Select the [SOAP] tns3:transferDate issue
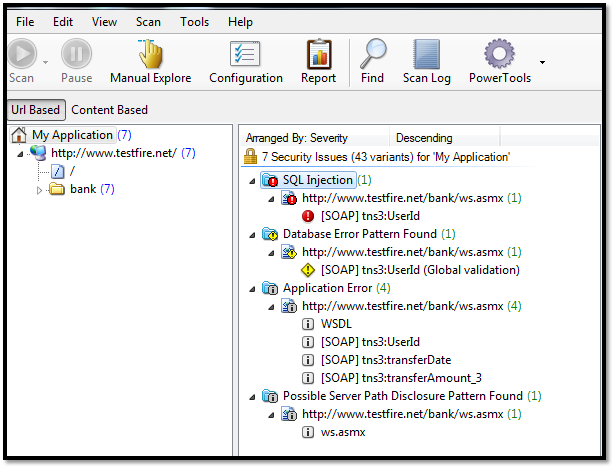This screenshot has width=615, height=469. (371, 360)
